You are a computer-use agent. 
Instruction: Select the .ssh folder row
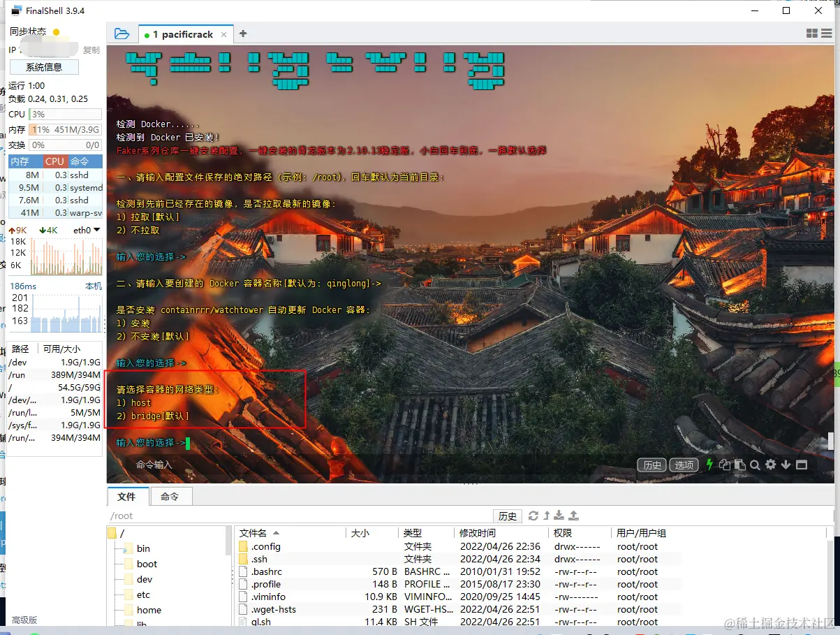pos(458,559)
